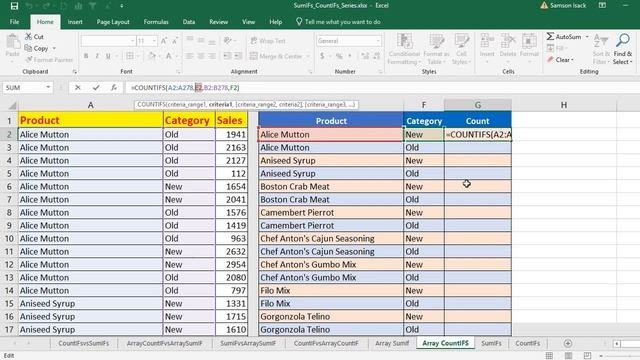Open Insert Function fx dialog
The height and width of the screenshot is (360, 640).
point(114,87)
